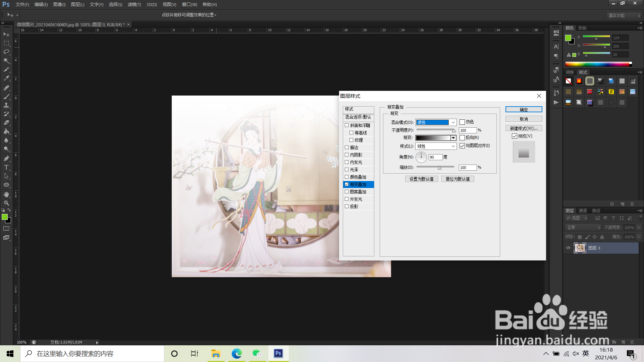Image resolution: width=644 pixels, height=362 pixels.
Task: Open 基本功能 workspace dropdown
Action: pyautogui.click(x=624, y=15)
